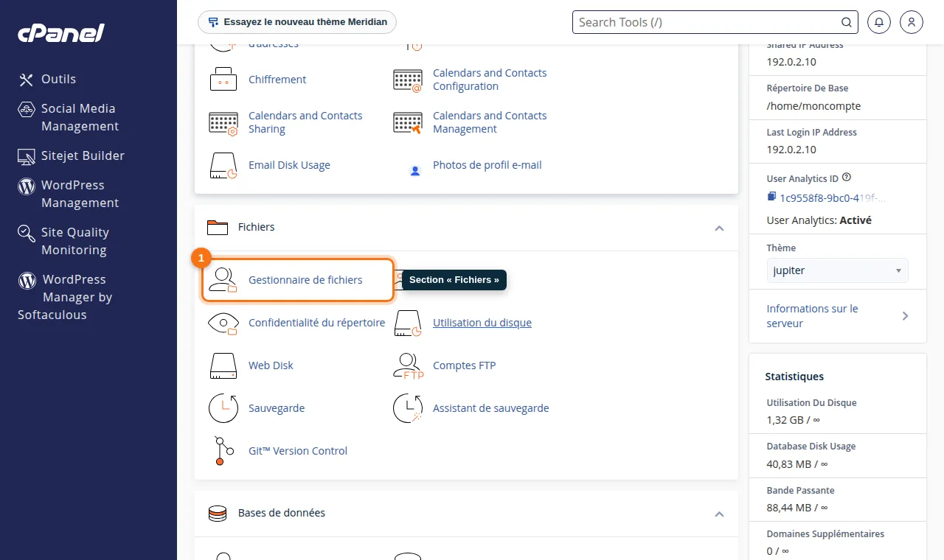This screenshot has height=560, width=944.
Task: Click the Comptes FTP icon
Action: click(x=408, y=365)
